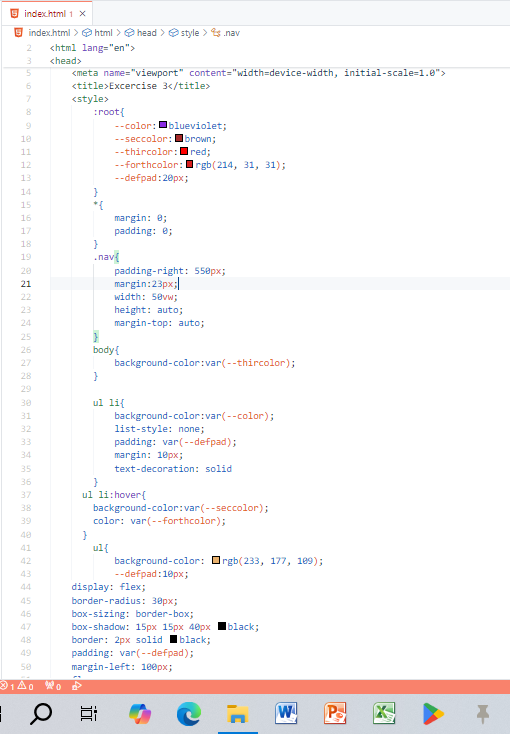Open the head breadcrumb segment
The image size is (510, 734).
(x=140, y=33)
